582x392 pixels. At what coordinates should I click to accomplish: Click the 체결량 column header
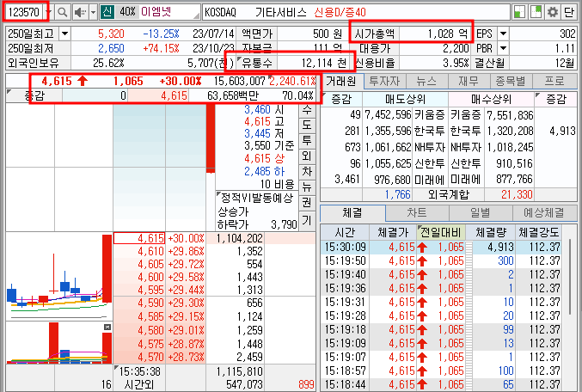pos(490,233)
